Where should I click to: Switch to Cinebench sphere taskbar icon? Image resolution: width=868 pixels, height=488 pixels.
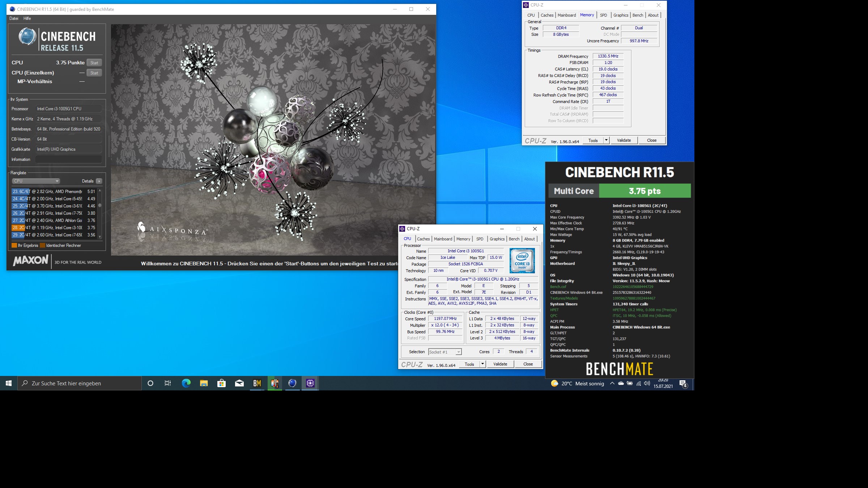click(292, 383)
